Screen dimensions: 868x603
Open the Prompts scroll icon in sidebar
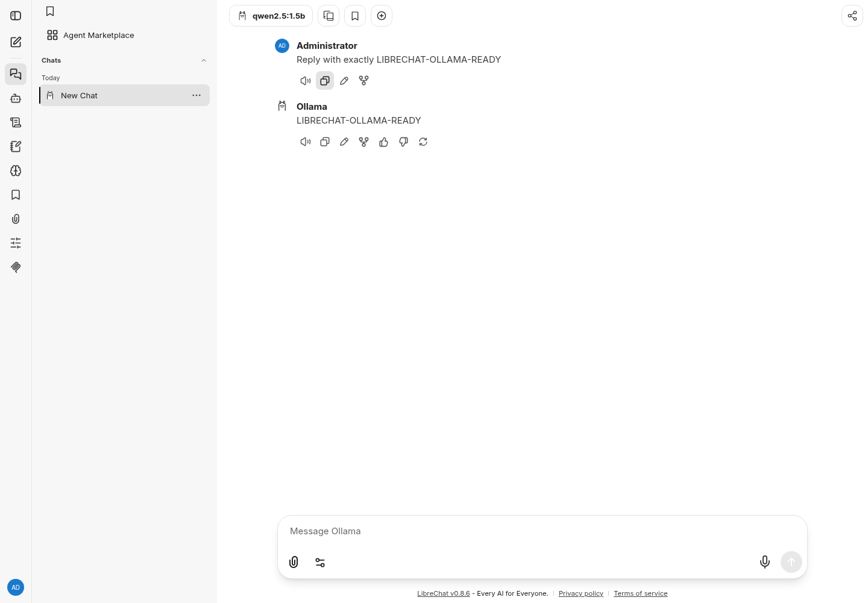[16, 122]
